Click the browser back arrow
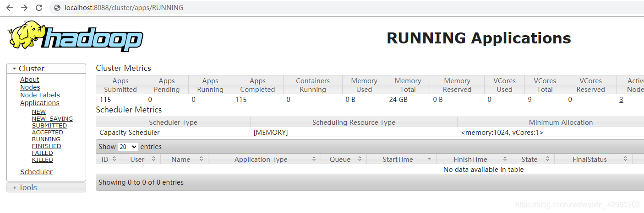 point(10,8)
